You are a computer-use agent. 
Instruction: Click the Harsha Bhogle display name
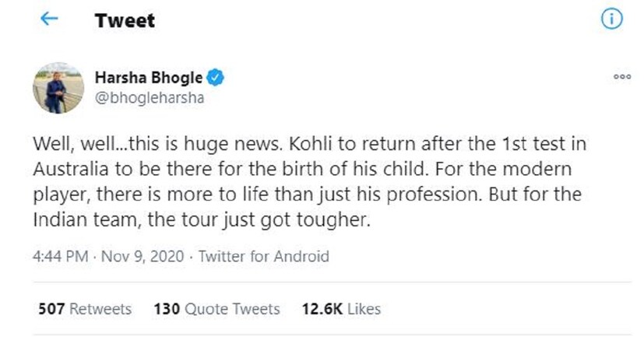[x=149, y=78]
